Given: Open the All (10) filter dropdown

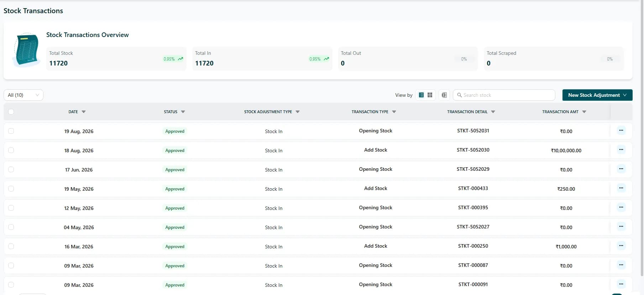Looking at the screenshot, I should tap(23, 95).
